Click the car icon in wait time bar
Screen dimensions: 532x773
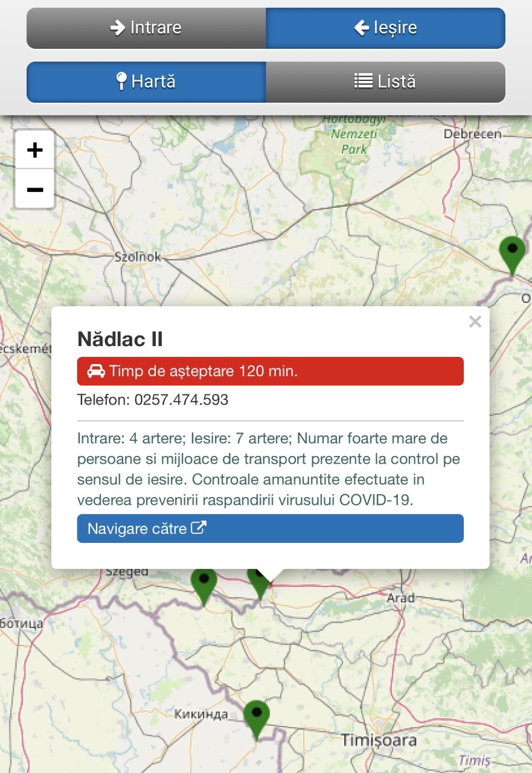(x=96, y=371)
